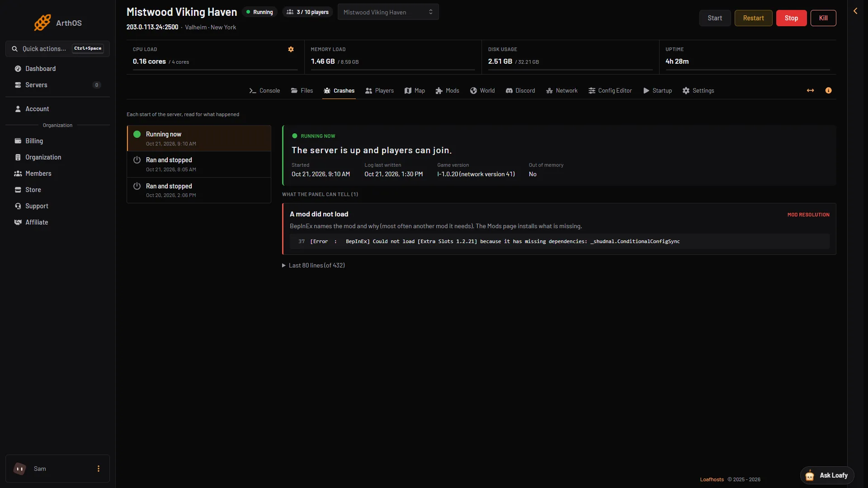868x488 pixels.
Task: Click the Kill server button
Action: (x=823, y=18)
